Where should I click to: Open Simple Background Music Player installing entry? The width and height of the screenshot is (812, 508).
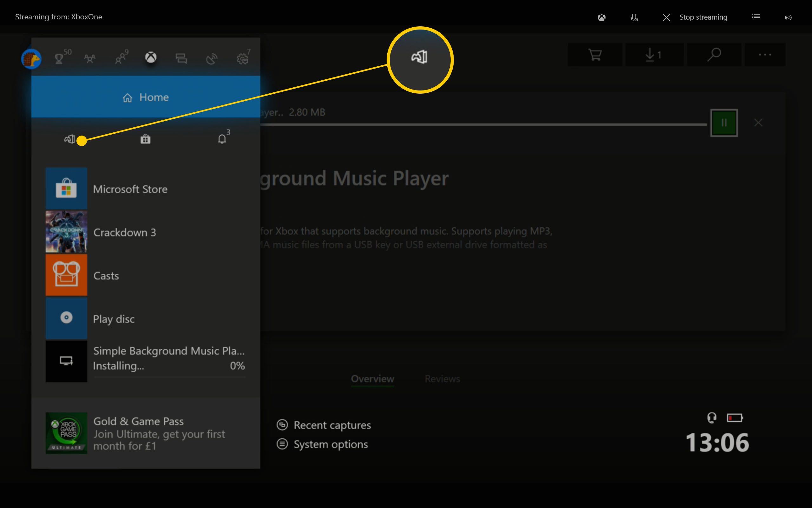coord(146,362)
